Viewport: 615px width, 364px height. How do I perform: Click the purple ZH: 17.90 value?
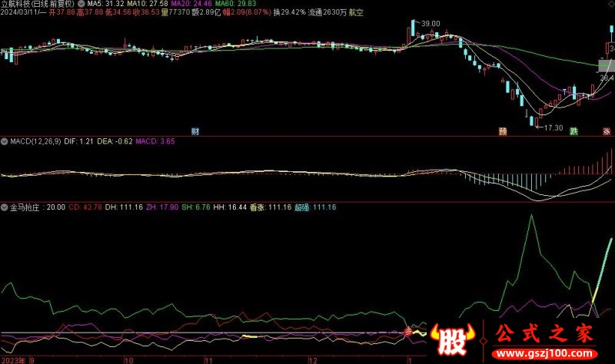[x=162, y=207]
